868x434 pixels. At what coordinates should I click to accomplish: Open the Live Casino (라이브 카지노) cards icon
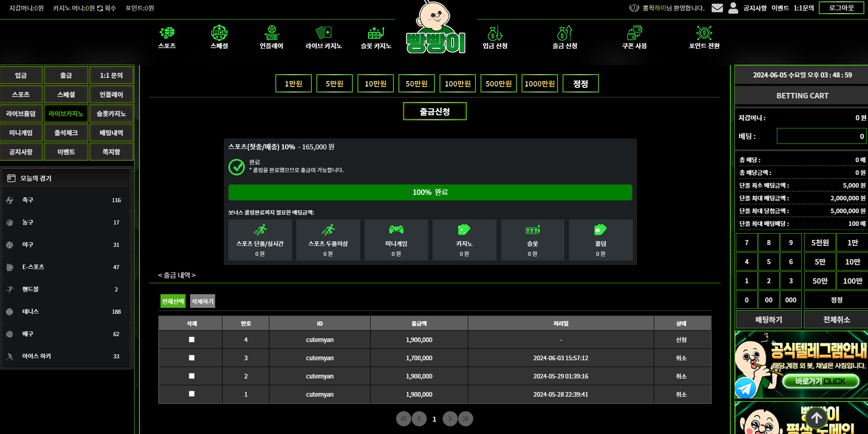(323, 33)
